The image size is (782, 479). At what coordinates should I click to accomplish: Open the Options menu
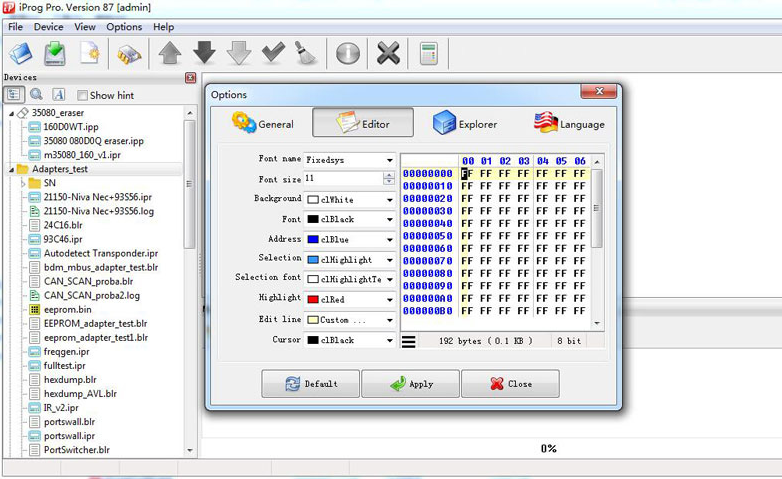(124, 27)
